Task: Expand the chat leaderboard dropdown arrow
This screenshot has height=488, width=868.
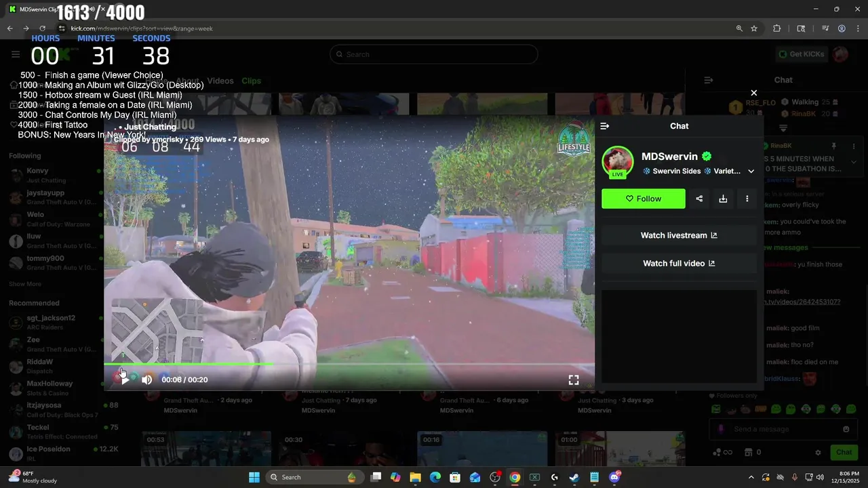Action: point(783,128)
